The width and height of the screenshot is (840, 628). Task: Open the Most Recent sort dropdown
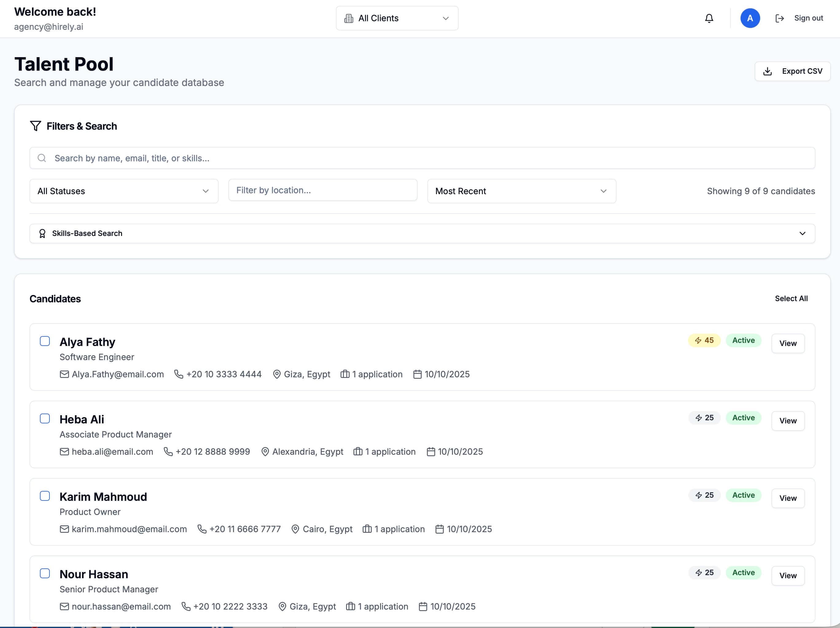coord(521,191)
